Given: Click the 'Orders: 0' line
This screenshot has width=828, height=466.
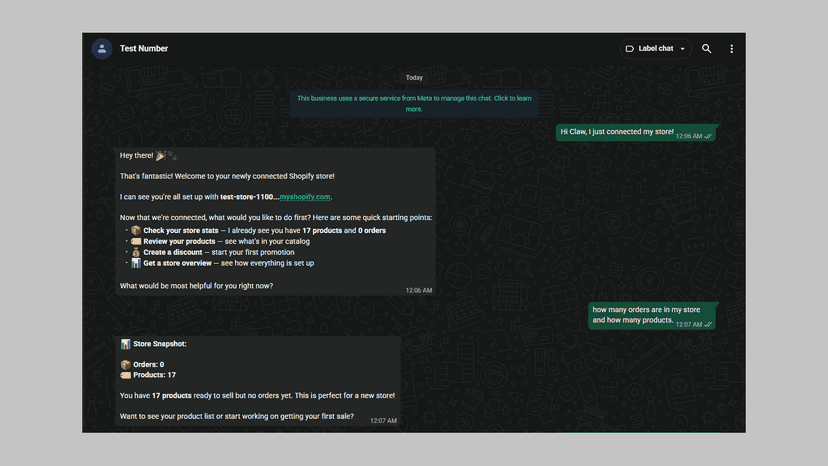Looking at the screenshot, I should [x=148, y=365].
